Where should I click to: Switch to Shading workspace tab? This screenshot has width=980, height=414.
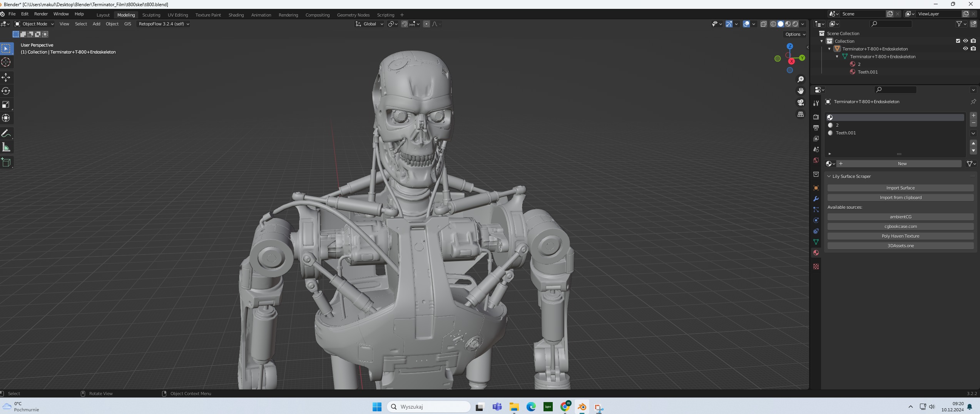[236, 15]
